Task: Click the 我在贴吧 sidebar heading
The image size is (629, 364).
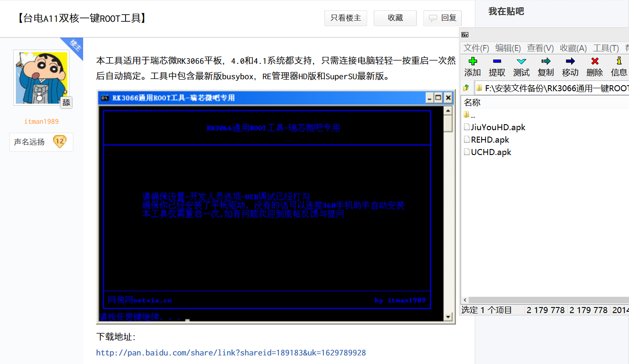Action: click(x=506, y=12)
